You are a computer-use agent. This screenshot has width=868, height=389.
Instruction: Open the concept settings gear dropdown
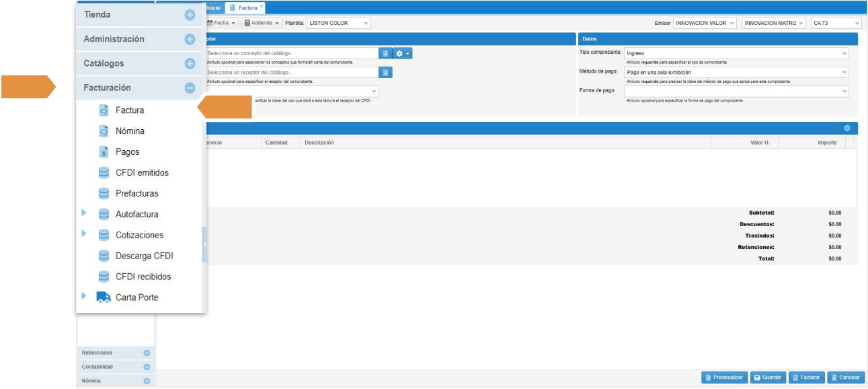click(x=403, y=53)
